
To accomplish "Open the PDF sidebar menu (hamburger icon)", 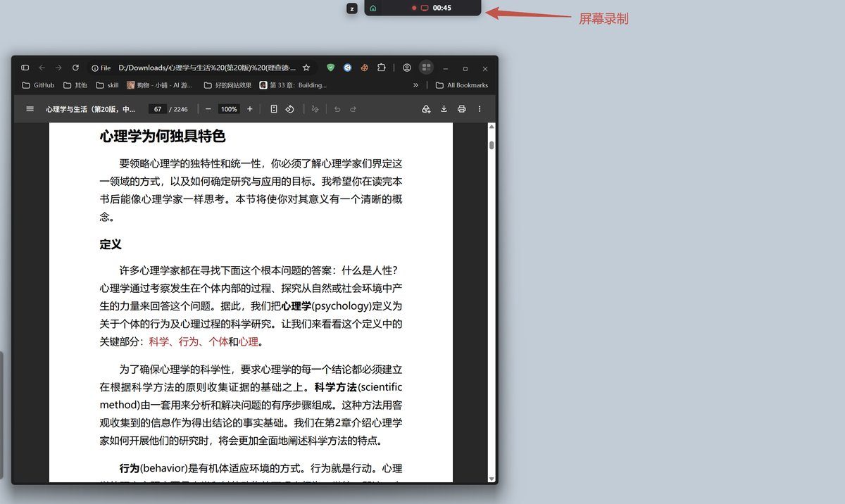I will (30, 109).
